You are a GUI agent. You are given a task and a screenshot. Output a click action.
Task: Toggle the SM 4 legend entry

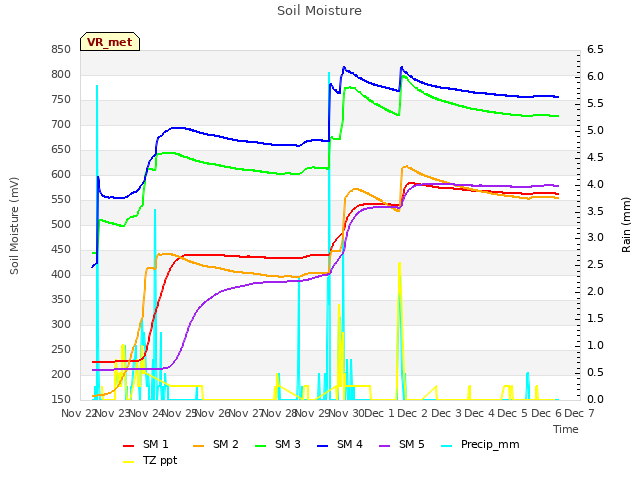[x=340, y=444]
